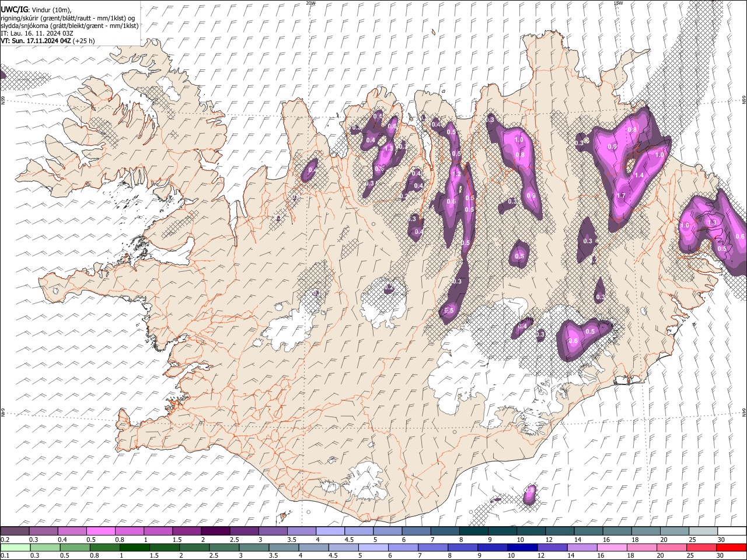Click the rain legend swatch starting at 2.5
The width and height of the screenshot is (747, 560).
click(224, 547)
